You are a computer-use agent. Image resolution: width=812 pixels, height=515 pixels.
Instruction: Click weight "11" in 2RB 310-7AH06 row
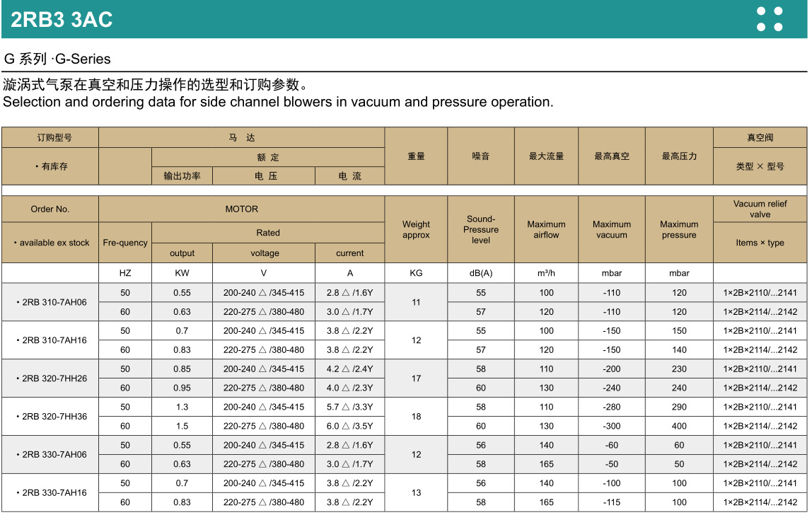pos(416,302)
